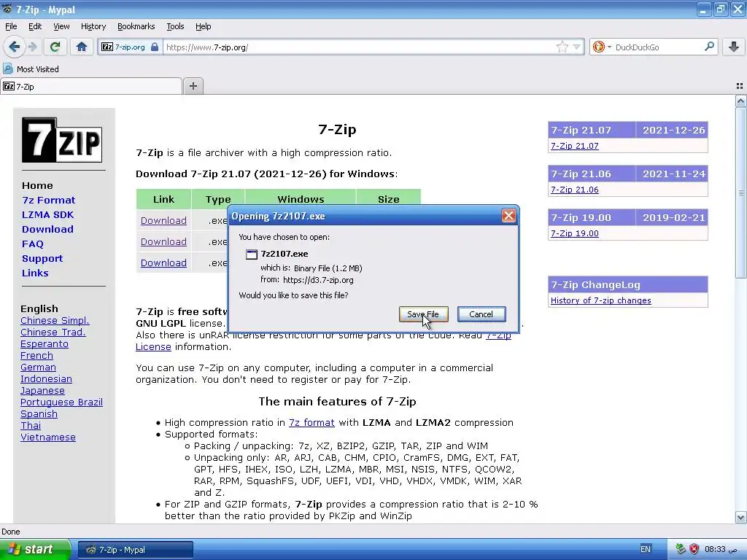Click the 7z2107.exe file icon in dialog
The image size is (747, 560).
[x=251, y=254]
